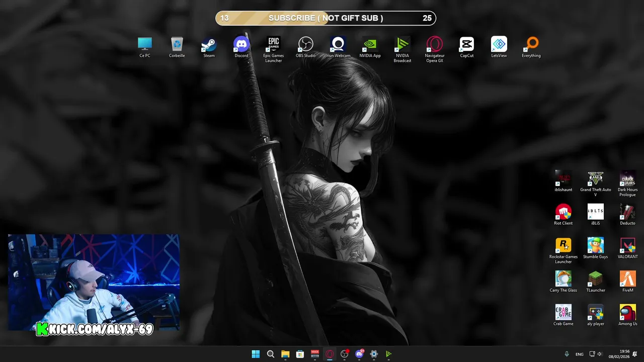Open the Ce PC desktop icon
The width and height of the screenshot is (644, 362).
[x=145, y=47]
